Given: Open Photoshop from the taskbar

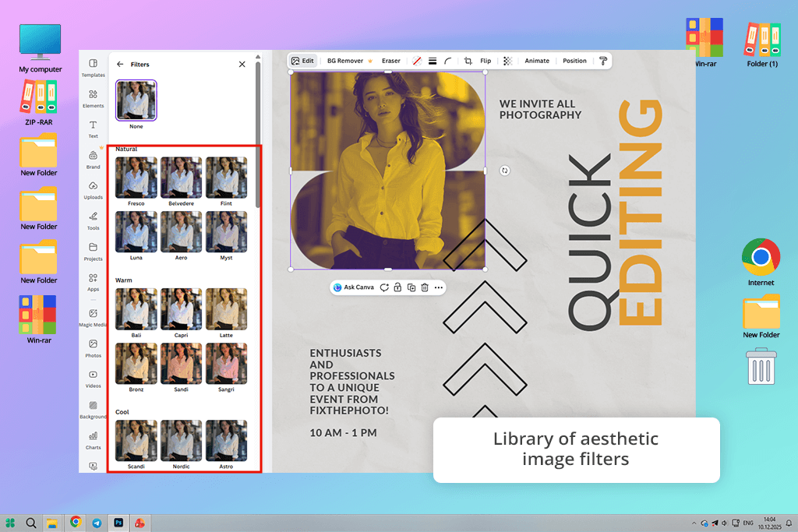Looking at the screenshot, I should click(118, 523).
